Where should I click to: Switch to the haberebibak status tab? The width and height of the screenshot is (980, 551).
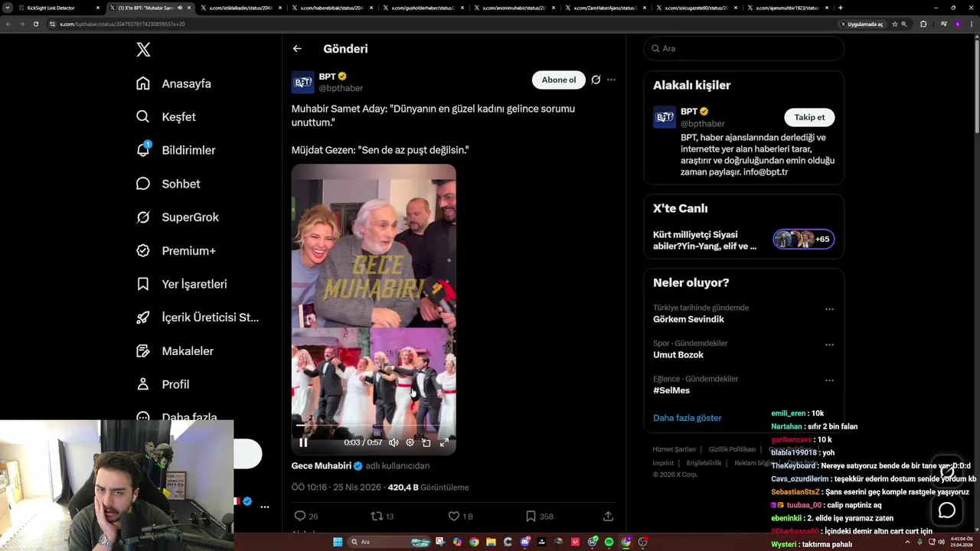point(332,8)
